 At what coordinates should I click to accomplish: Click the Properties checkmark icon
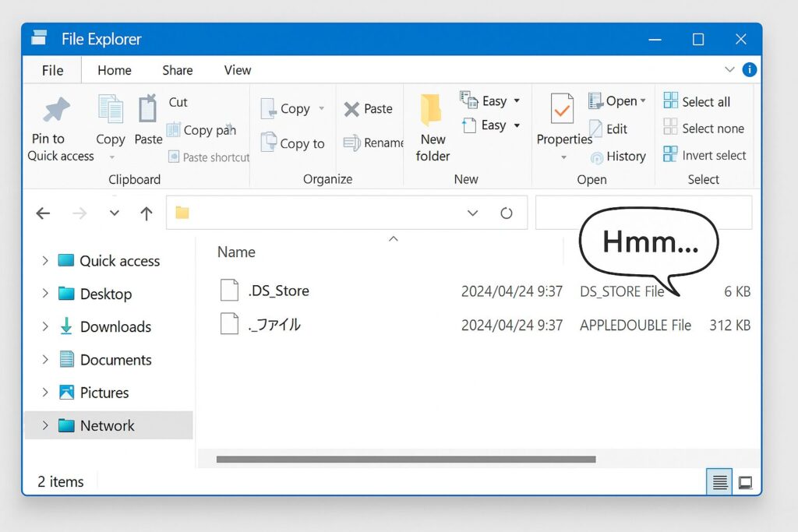pyautogui.click(x=562, y=110)
